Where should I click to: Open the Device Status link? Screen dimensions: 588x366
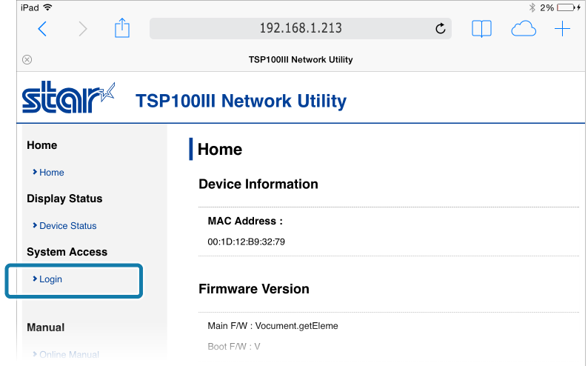coord(67,226)
